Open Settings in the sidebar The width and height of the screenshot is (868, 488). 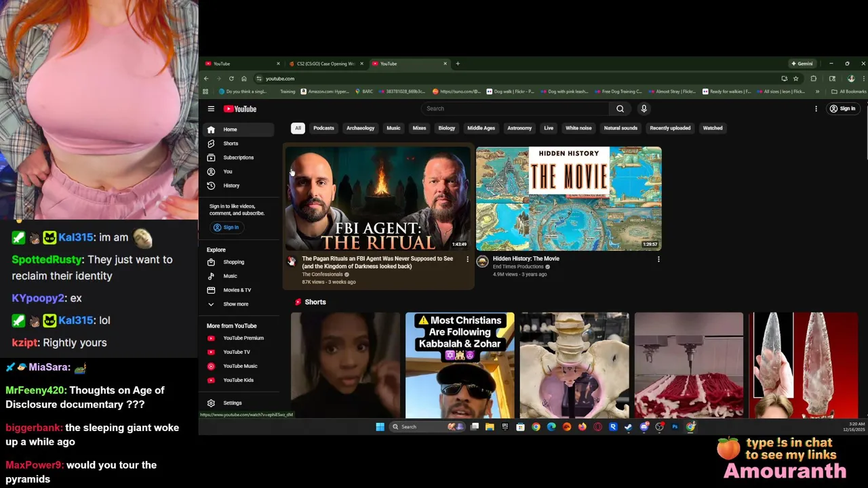pyautogui.click(x=237, y=403)
